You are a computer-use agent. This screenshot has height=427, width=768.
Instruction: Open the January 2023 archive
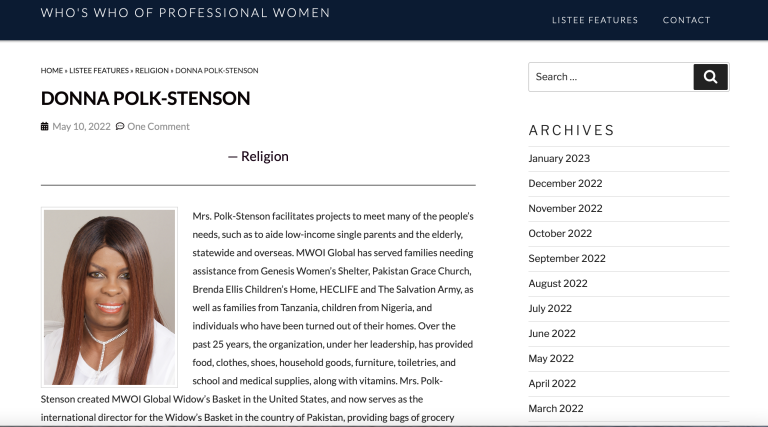pyautogui.click(x=559, y=158)
